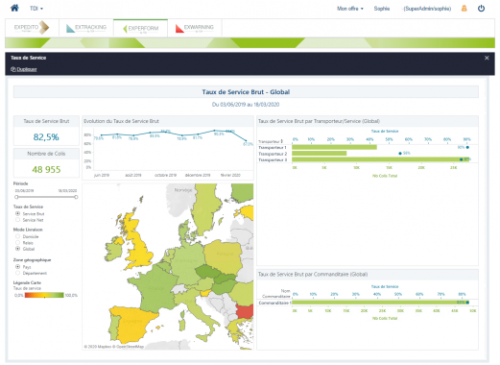Image resolution: width=500 pixels, height=365 pixels.
Task: Click the 82,5% service rate value
Action: click(46, 137)
